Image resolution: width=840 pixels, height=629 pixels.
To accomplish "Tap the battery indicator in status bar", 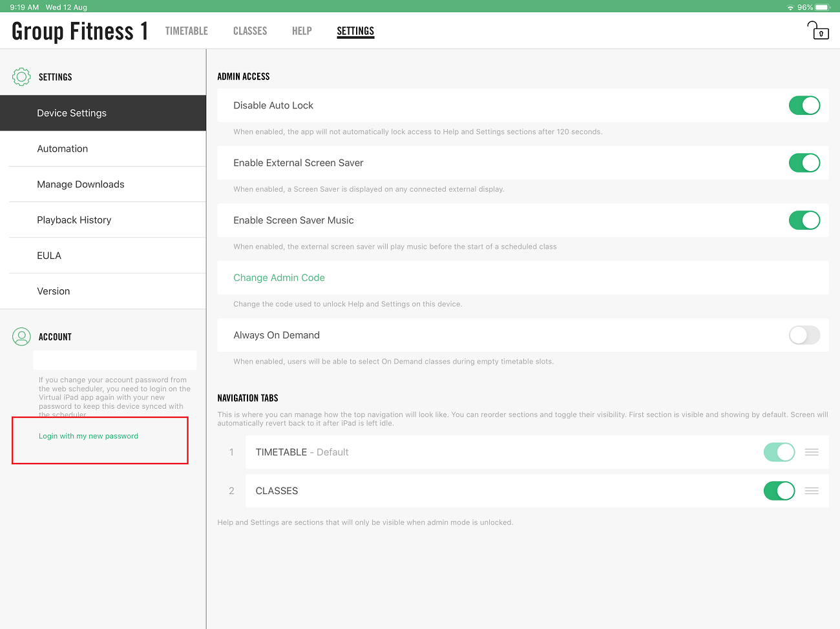I will pos(823,7).
